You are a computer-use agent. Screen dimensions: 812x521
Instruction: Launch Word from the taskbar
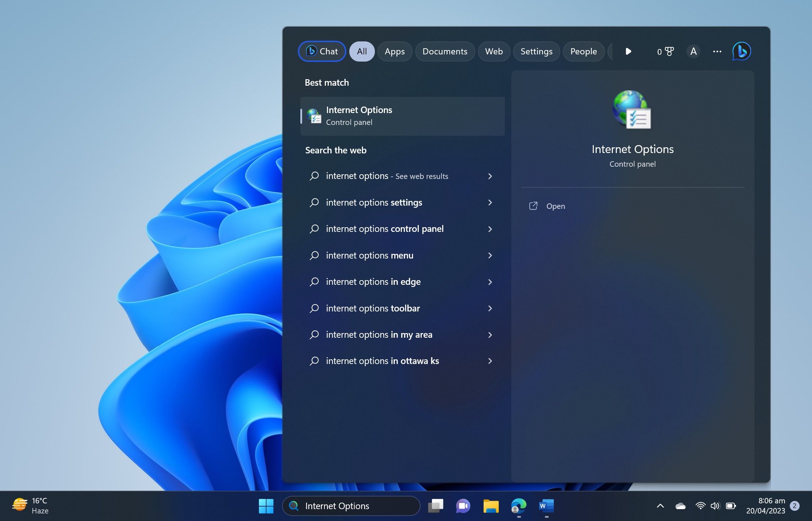click(x=546, y=506)
